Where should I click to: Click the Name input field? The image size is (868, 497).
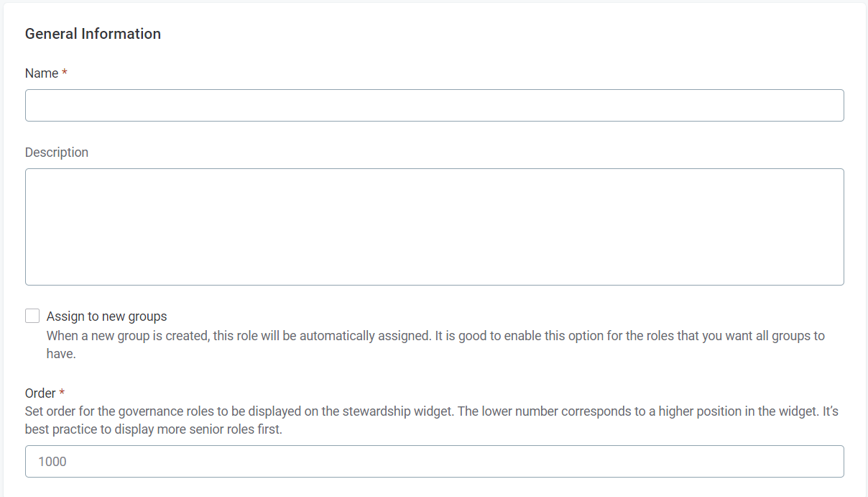point(434,106)
